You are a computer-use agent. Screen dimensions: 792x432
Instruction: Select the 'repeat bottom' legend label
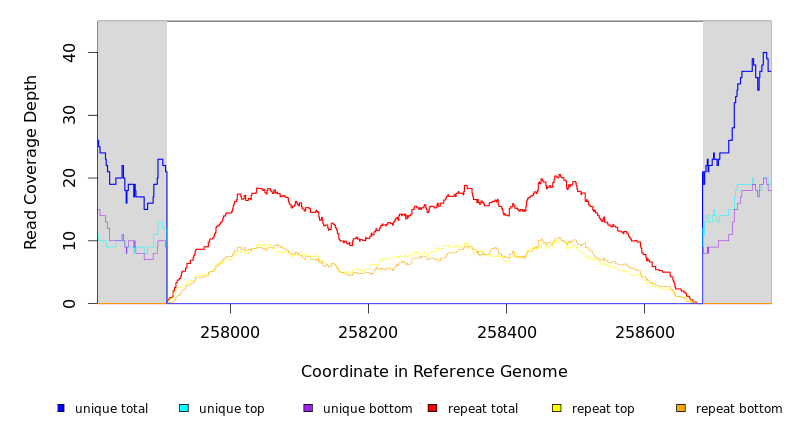click(739, 409)
